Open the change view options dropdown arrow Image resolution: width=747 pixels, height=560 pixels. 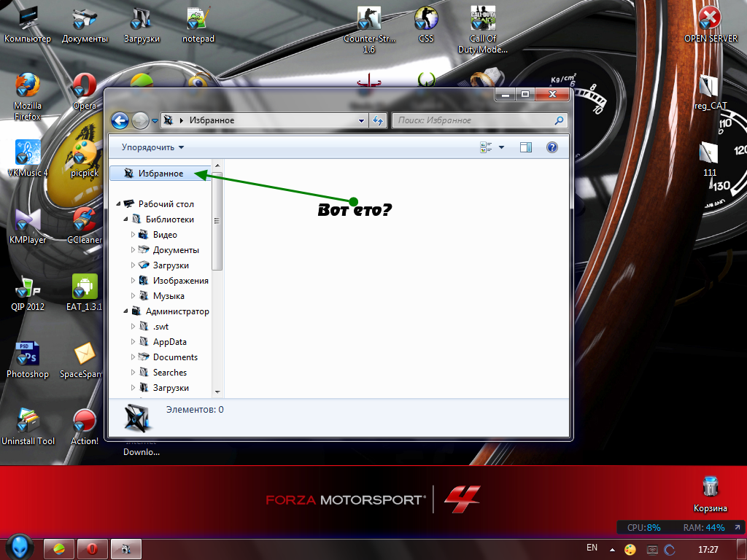[501, 147]
